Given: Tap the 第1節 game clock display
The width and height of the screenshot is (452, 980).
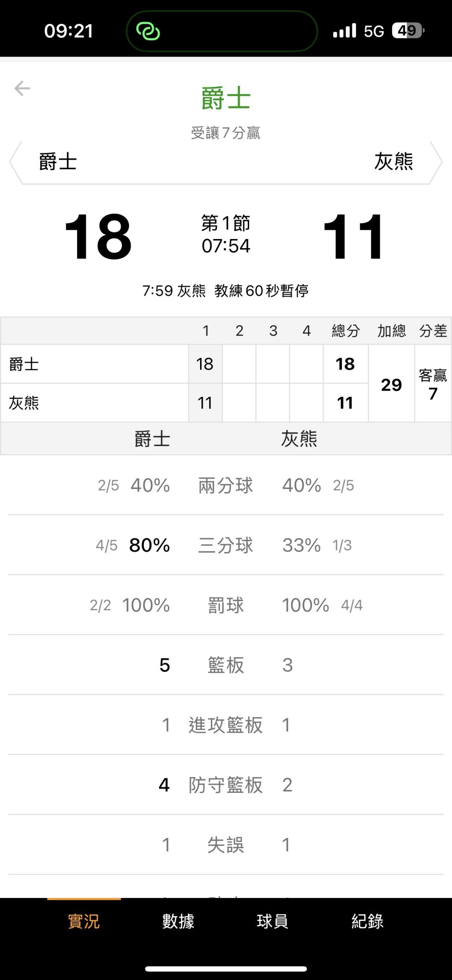Looking at the screenshot, I should tap(226, 235).
